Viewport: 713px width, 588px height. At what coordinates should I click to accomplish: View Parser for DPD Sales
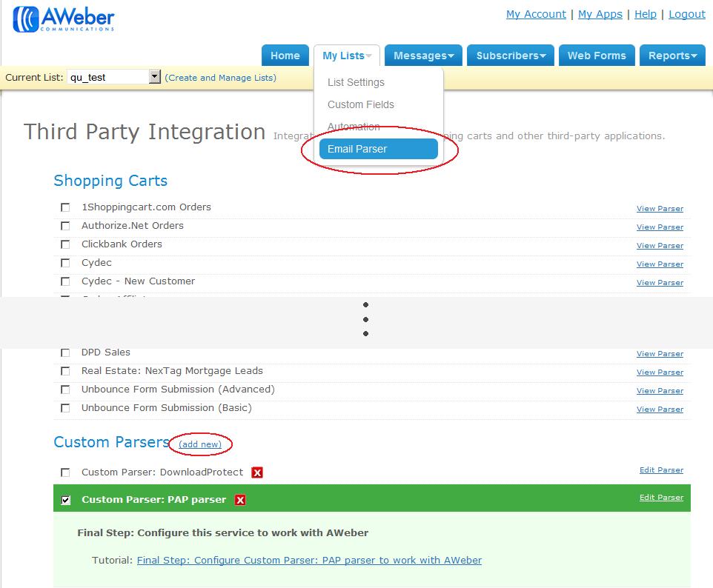pyautogui.click(x=660, y=354)
